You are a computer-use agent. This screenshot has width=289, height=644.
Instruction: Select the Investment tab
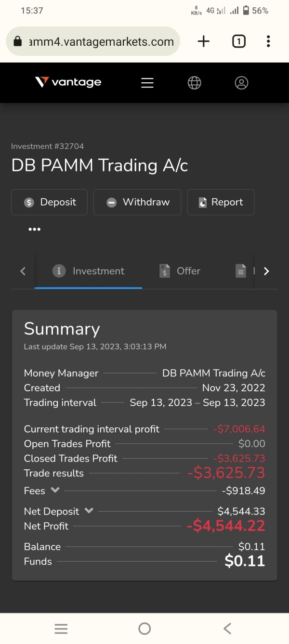89,271
